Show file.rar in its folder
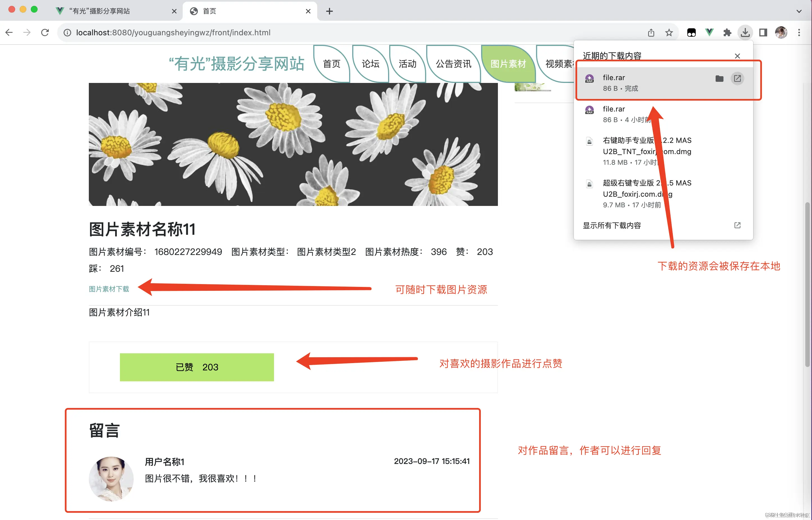Viewport: 812px width, 520px height. coord(719,78)
